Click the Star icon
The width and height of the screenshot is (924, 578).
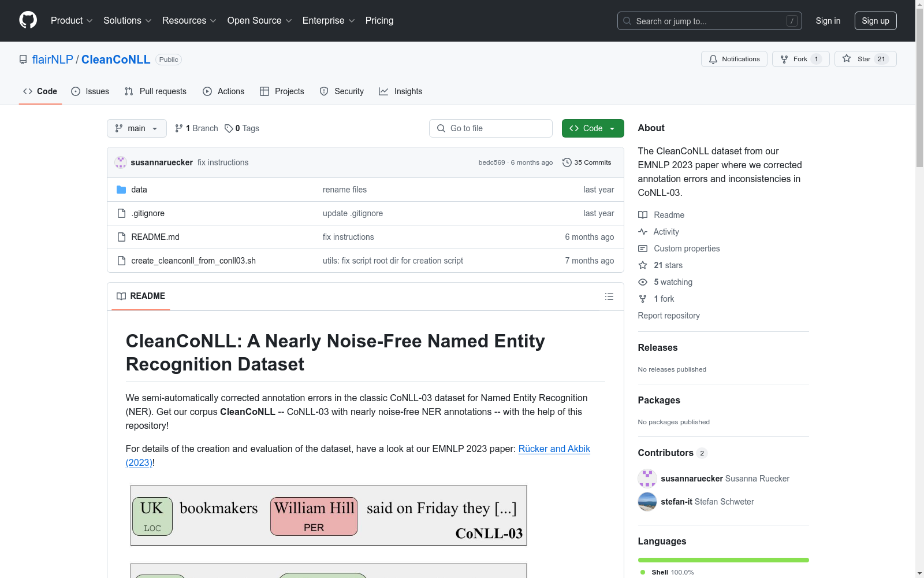tap(847, 58)
